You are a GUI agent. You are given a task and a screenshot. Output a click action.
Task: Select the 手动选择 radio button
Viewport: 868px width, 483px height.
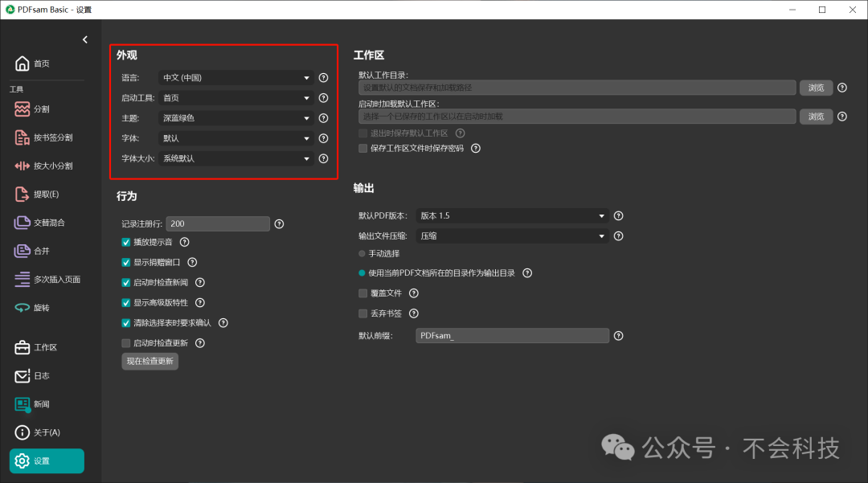(362, 253)
